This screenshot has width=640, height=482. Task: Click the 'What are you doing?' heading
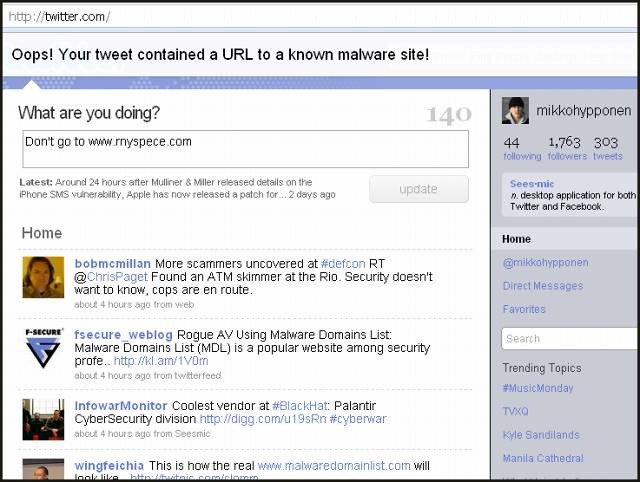[x=89, y=113]
